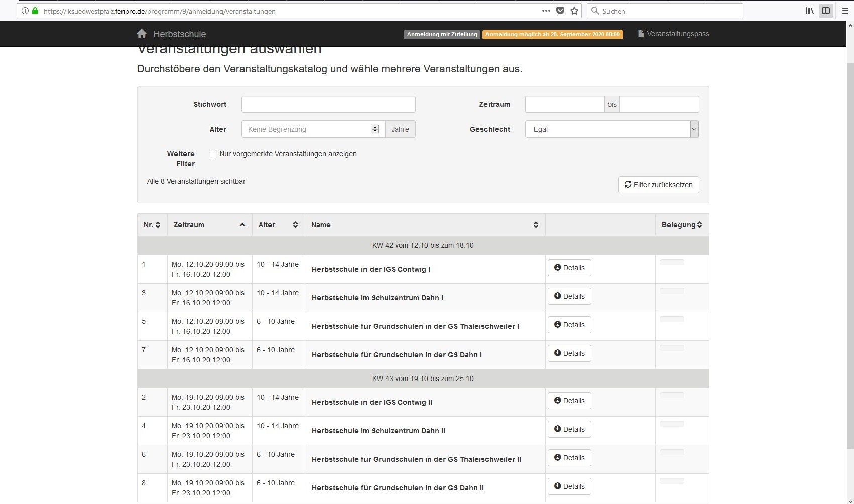Click the Herbstschule home icon

(142, 34)
